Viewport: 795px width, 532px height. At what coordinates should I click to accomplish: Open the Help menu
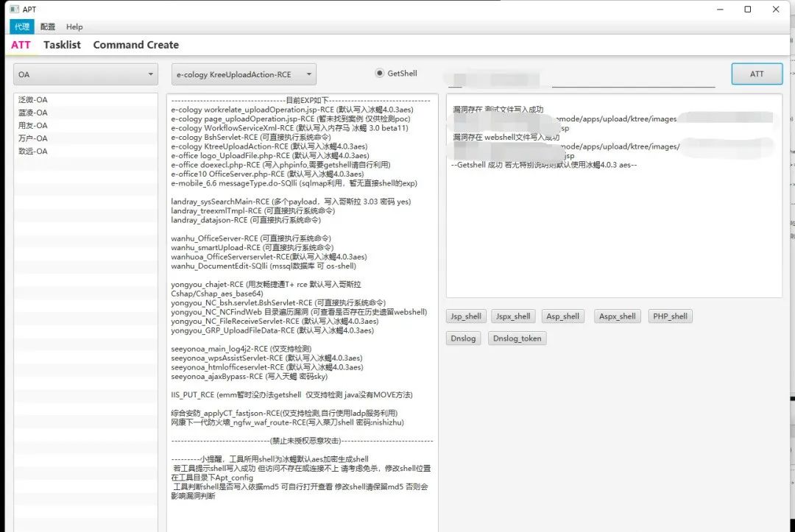(74, 26)
